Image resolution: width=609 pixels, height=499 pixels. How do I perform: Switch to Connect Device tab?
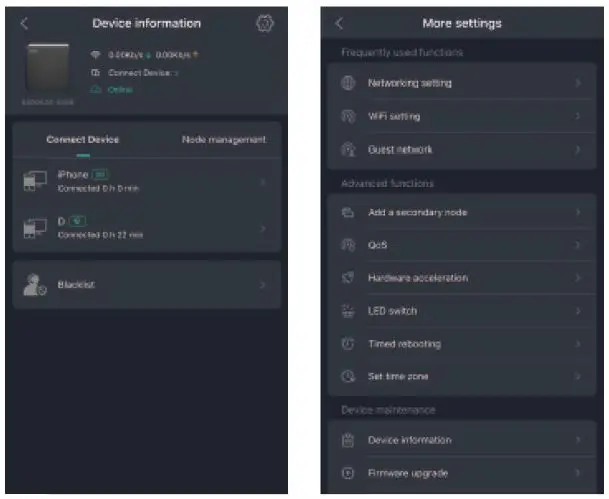click(x=83, y=139)
